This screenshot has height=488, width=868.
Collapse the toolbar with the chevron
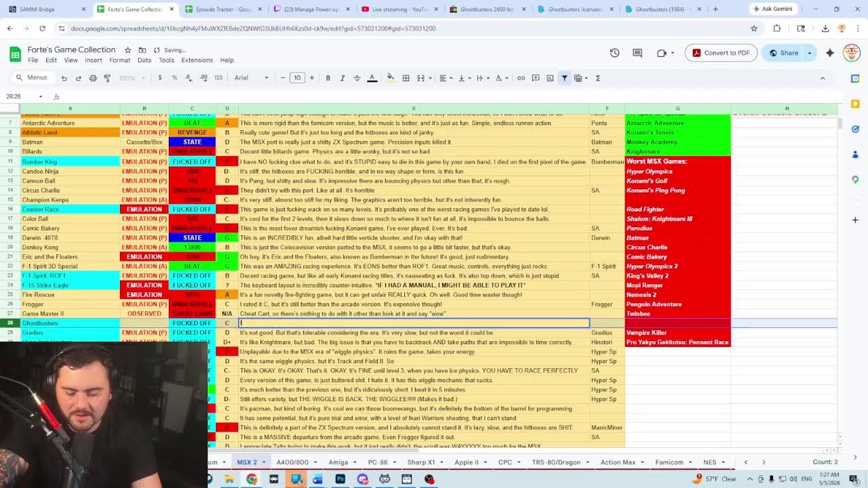click(x=823, y=78)
